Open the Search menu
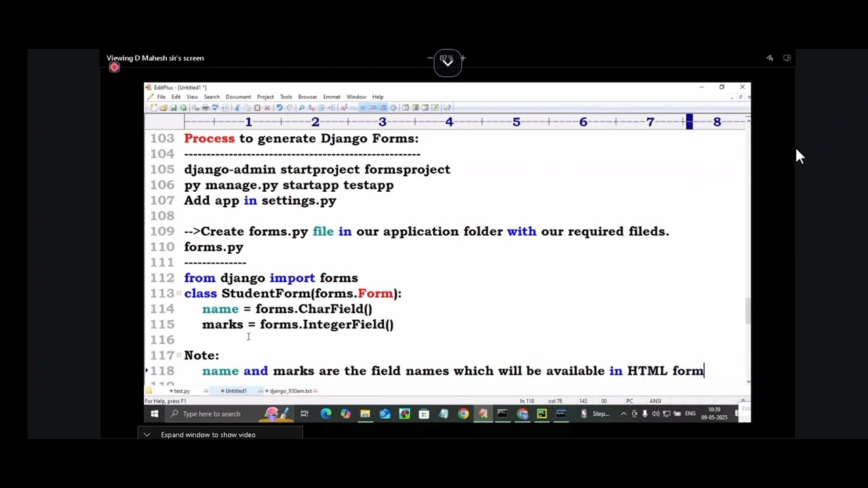Viewport: 868px width, 488px height. pyautogui.click(x=212, y=97)
